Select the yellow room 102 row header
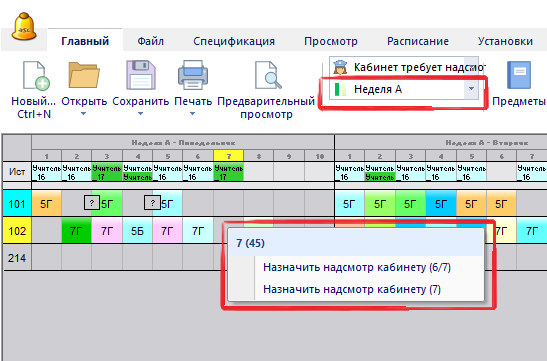This screenshot has width=547, height=361. point(17,231)
